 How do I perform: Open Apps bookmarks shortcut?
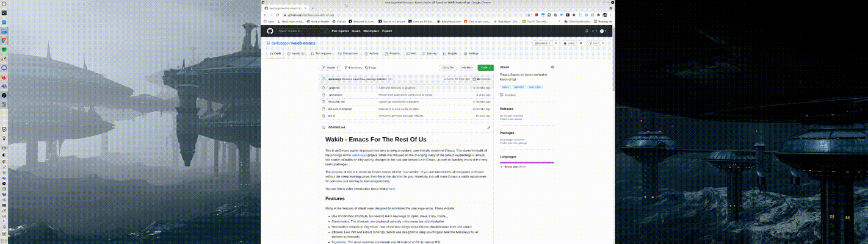click(x=269, y=21)
